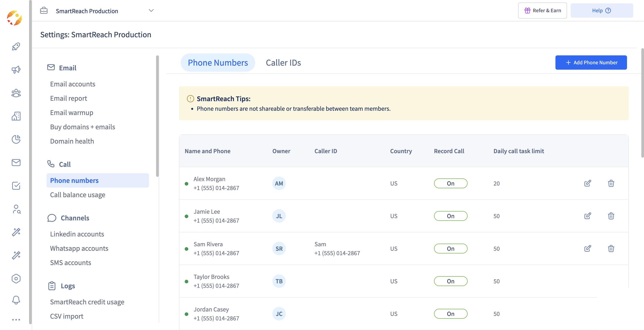Click the settings menu scrollbar
644x330 pixels.
tap(157, 116)
